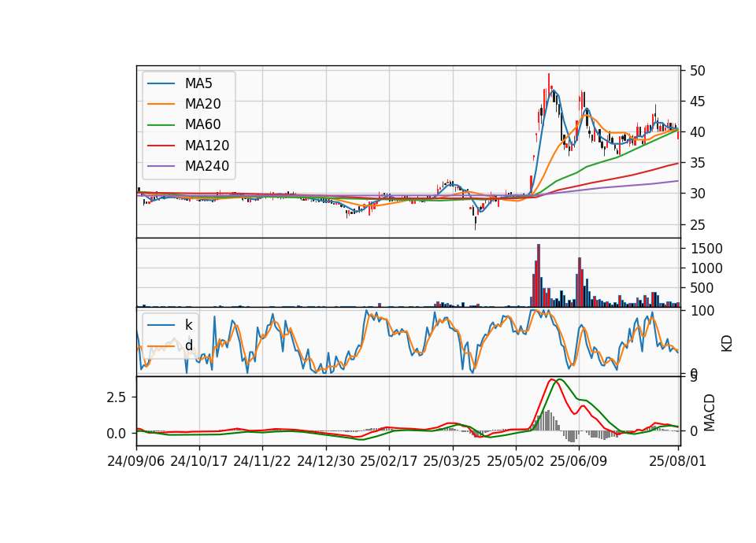Click the price axis value 40
Viewport: 756px width, 543px height.
pos(697,132)
